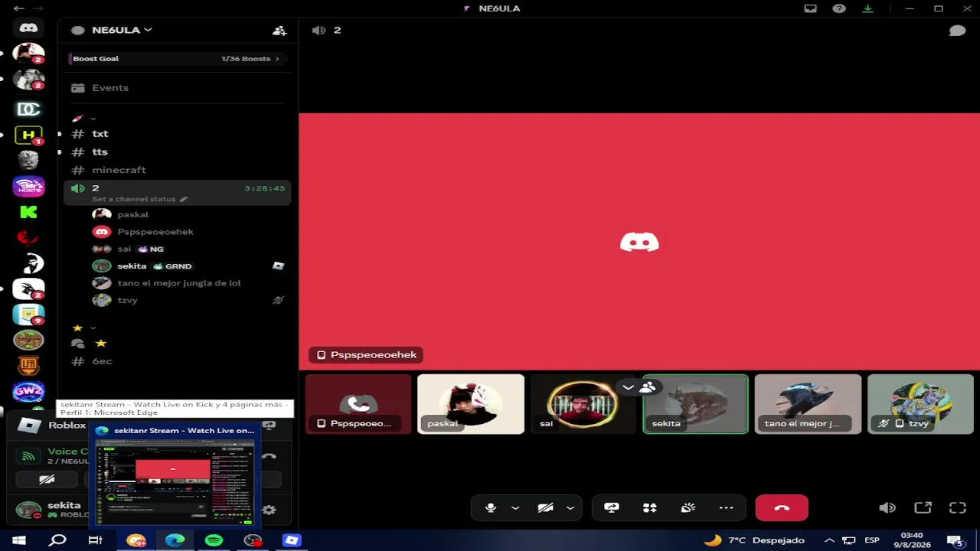Open user settings gear icon

(x=269, y=510)
